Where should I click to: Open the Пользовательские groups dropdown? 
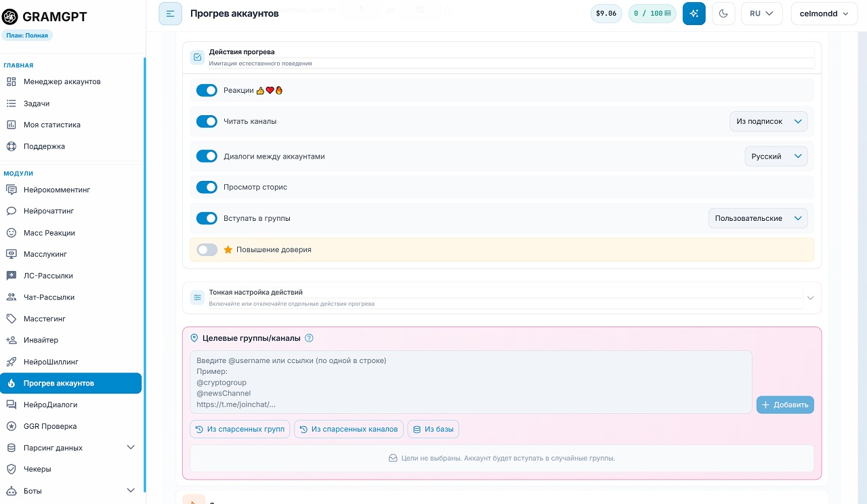coord(758,218)
